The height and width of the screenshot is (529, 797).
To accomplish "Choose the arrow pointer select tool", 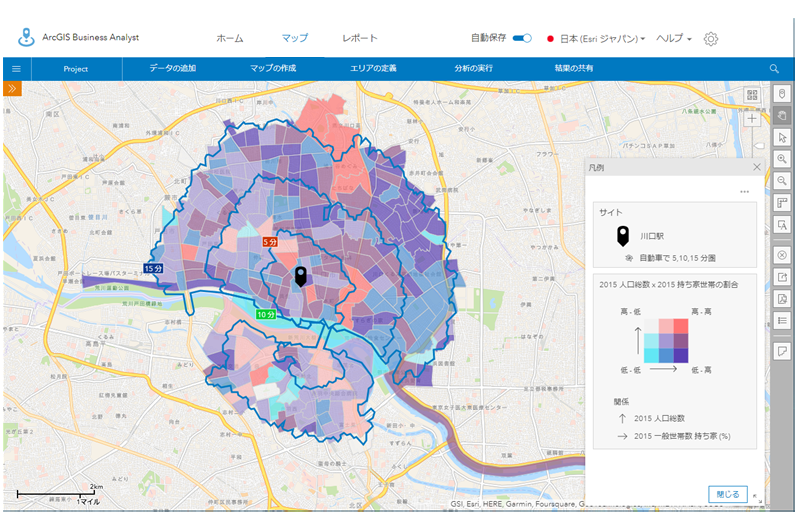I will coord(783,137).
